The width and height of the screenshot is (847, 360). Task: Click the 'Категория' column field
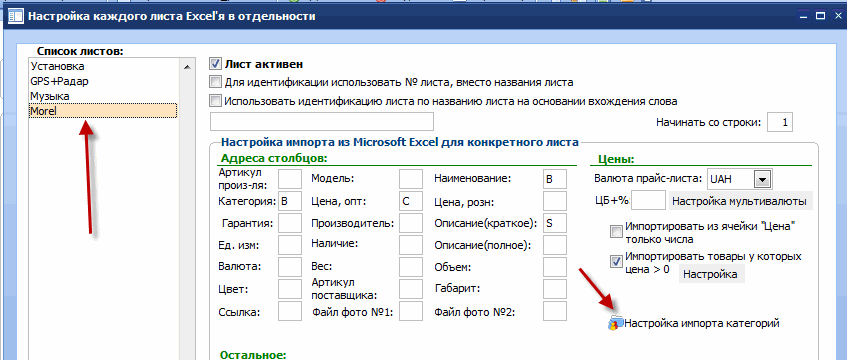point(290,202)
